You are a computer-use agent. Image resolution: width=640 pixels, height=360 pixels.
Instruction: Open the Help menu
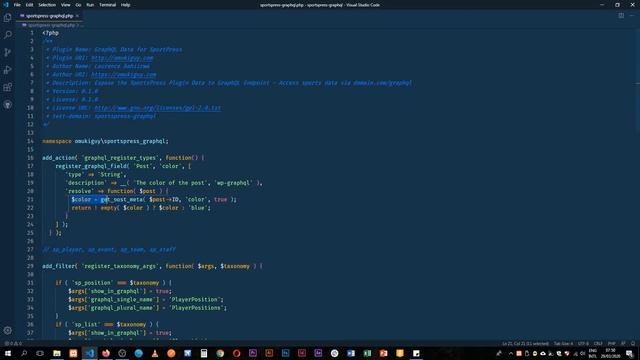[x=125, y=5]
